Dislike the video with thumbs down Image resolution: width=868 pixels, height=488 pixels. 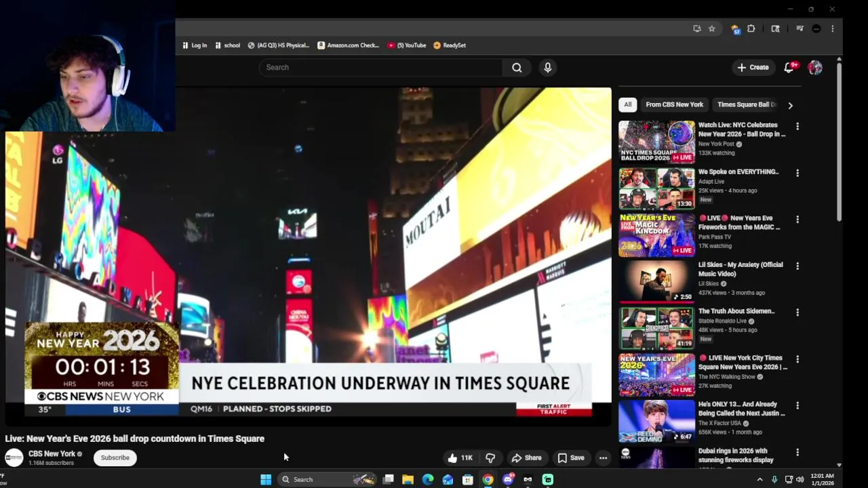pos(490,458)
